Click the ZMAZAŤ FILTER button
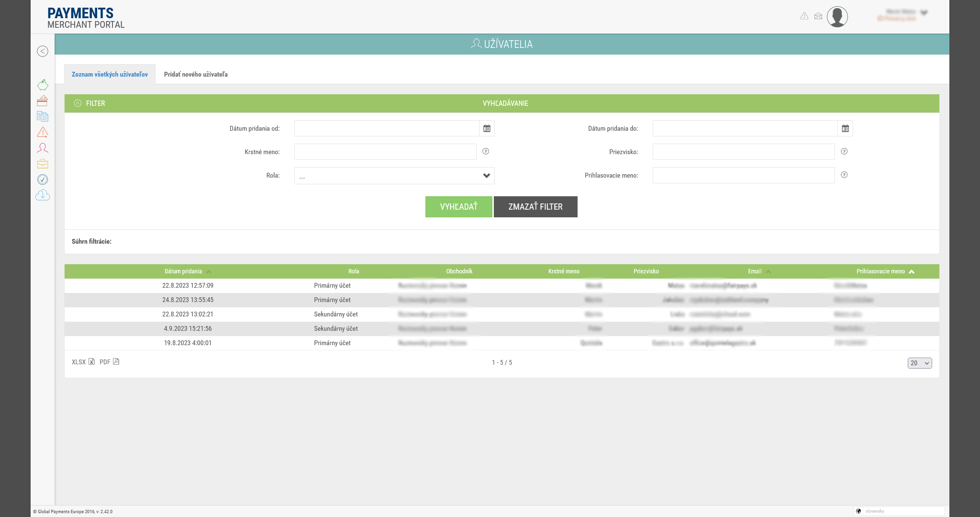980x517 pixels. point(535,207)
